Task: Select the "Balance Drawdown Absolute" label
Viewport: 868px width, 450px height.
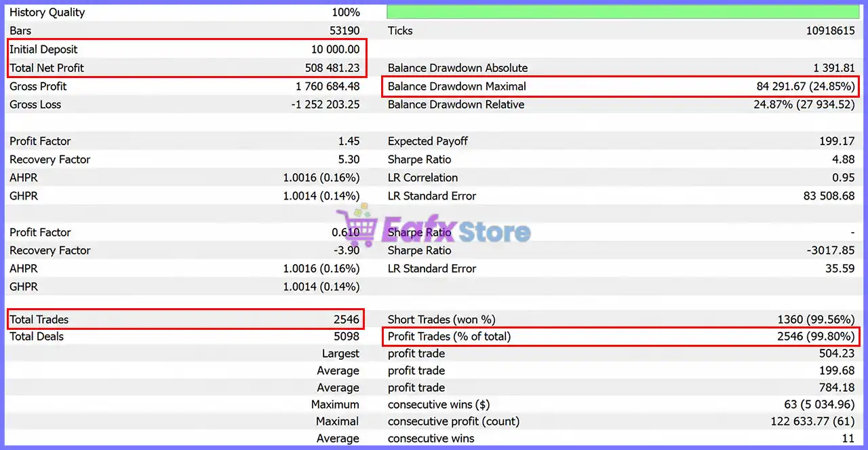Action: [458, 68]
